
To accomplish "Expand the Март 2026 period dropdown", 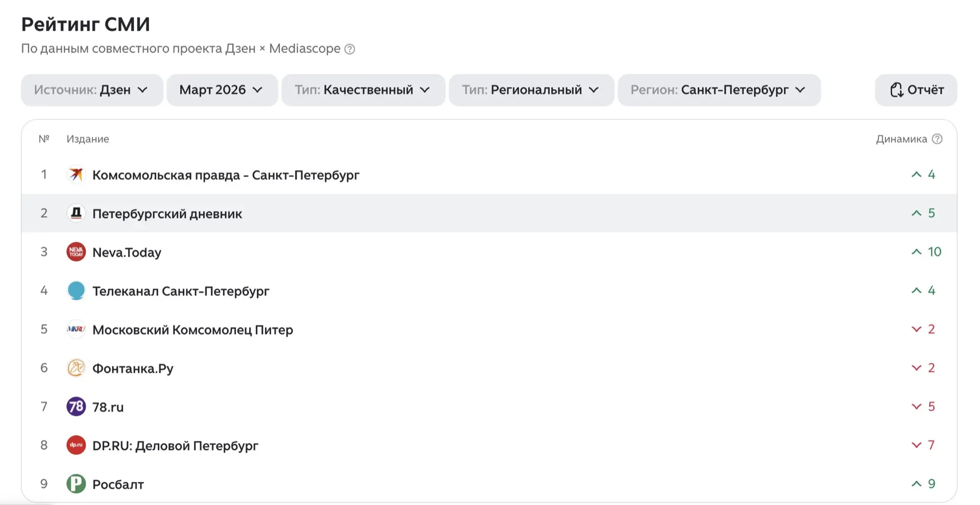I will click(x=222, y=90).
